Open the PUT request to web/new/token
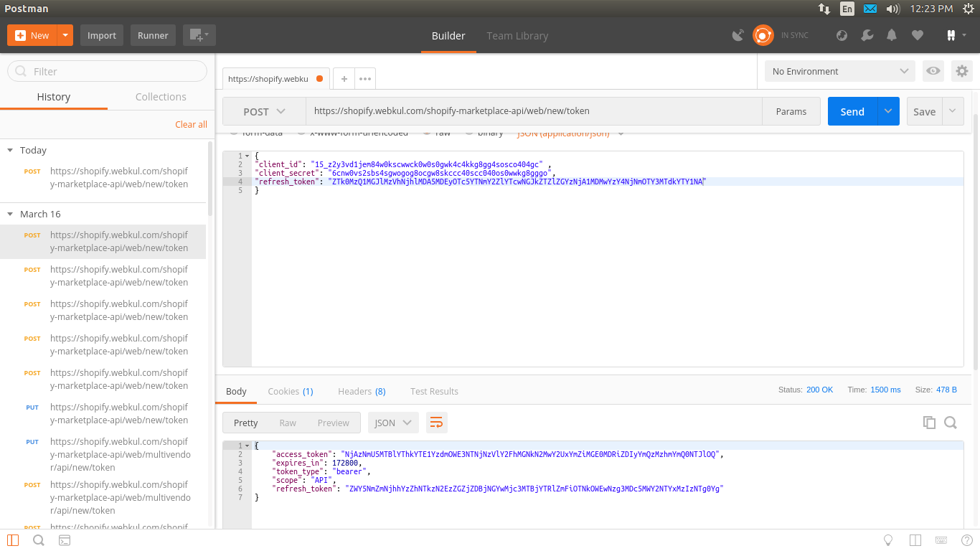 coord(103,413)
